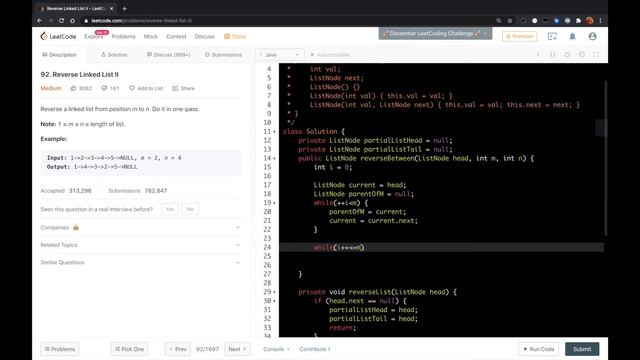Screen dimensions: 640x360
Task: Toggle the Autocomplete option
Action: [330, 54]
